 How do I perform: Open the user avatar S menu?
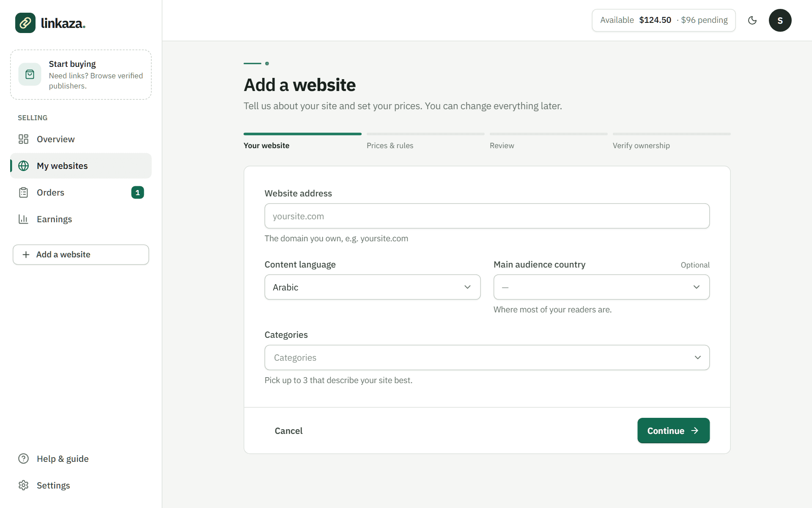point(780,20)
